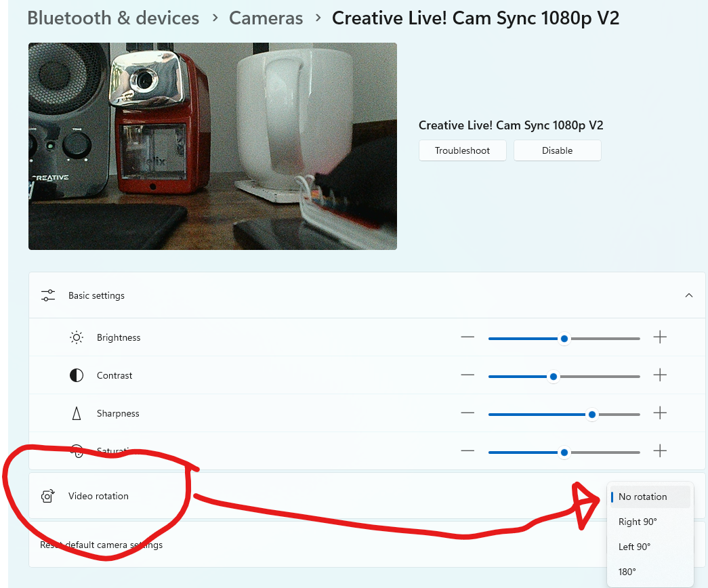
Task: Open the Cameras breadcrumb page
Action: coord(266,18)
